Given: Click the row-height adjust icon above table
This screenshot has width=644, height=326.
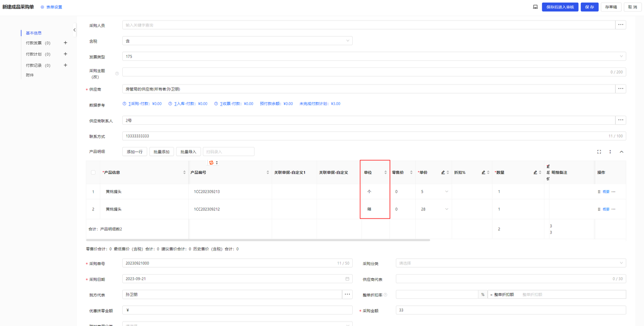Looking at the screenshot, I should pos(610,151).
